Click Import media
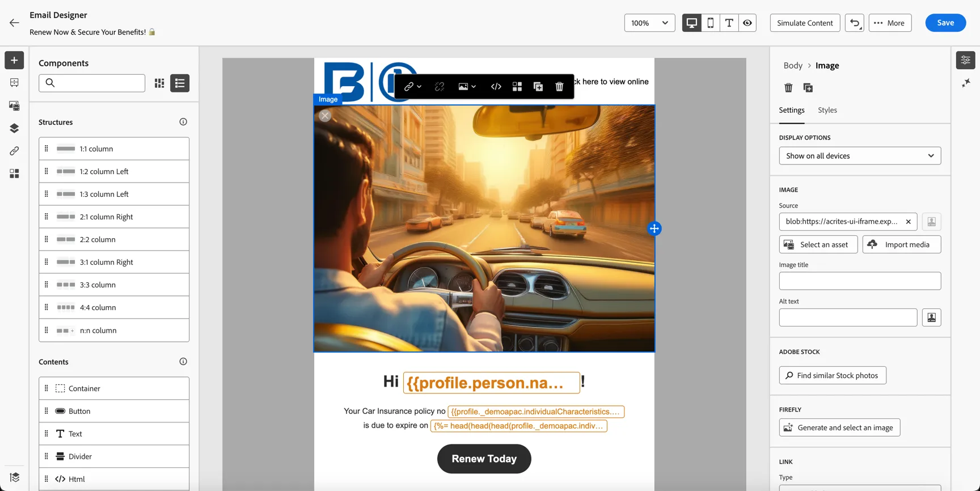Viewport: 980px width, 491px height. tap(902, 244)
